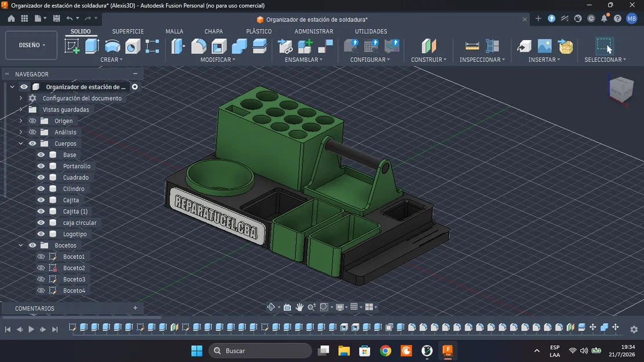Select the Insert Canvas image tool
644x362 pixels.
point(544,46)
